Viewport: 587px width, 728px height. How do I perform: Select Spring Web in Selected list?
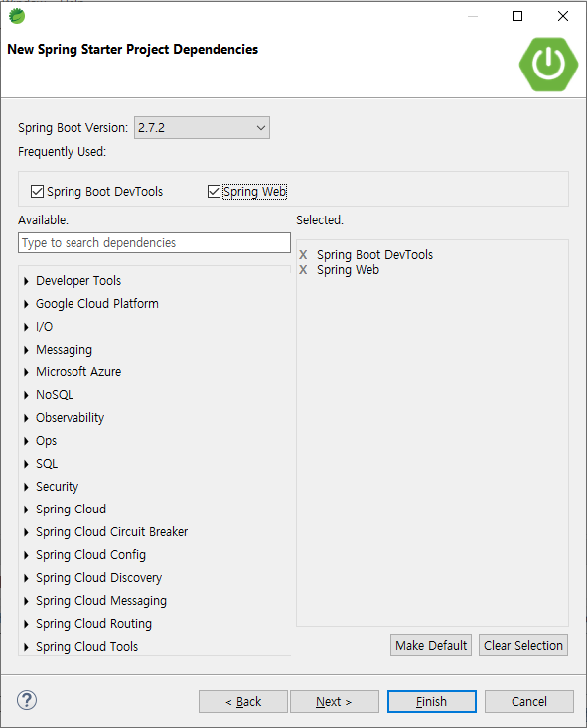click(x=348, y=270)
